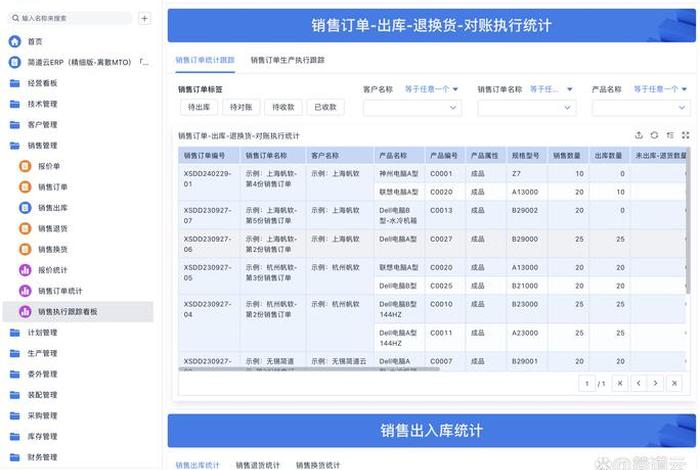Click the 销售执行跟踪看板 chart icon
The width and height of the screenshot is (700, 470).
coord(25,312)
